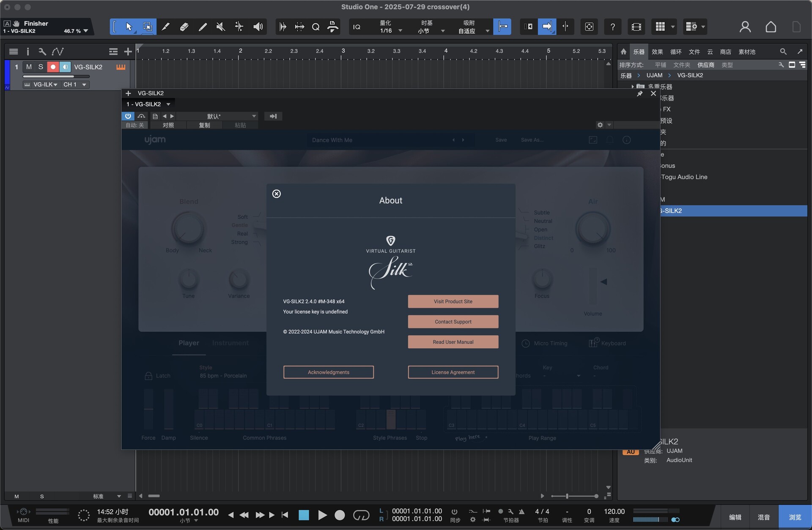The width and height of the screenshot is (812, 530).
Task: Switch to the 效果 browser tab
Action: pos(657,52)
